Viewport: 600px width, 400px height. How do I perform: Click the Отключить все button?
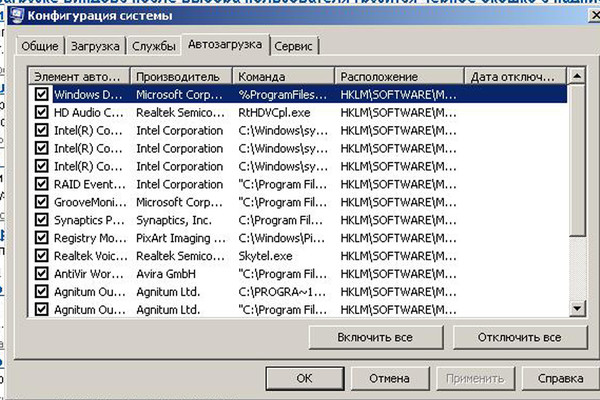click(519, 337)
